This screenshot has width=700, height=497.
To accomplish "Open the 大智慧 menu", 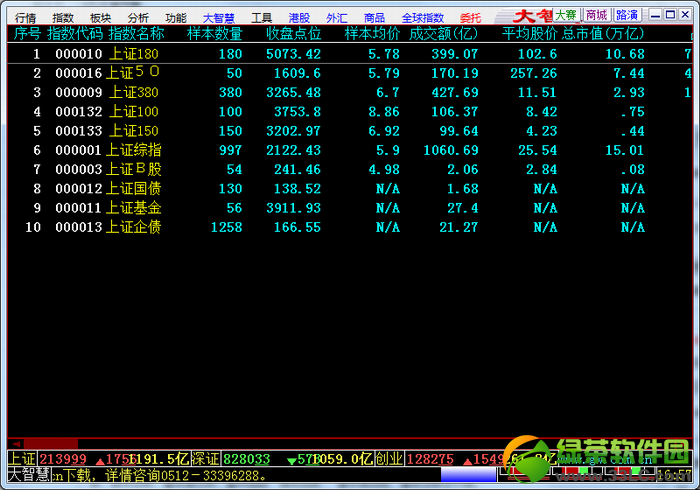I will click(x=219, y=18).
